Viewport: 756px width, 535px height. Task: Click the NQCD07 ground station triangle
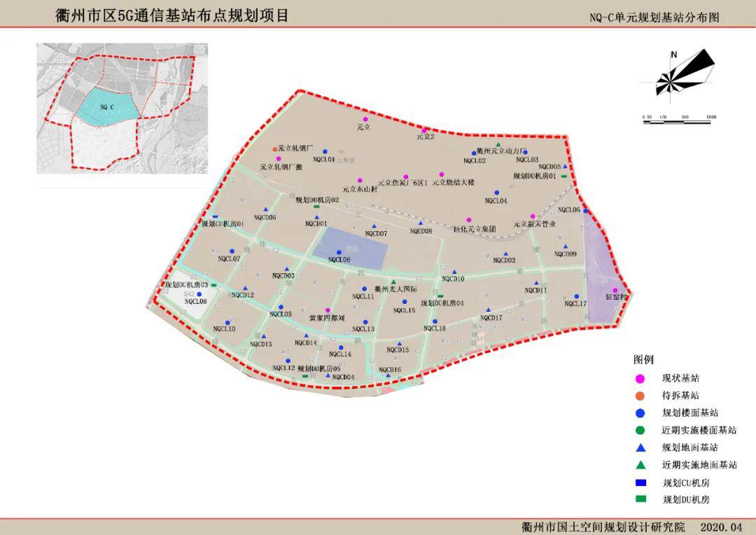(374, 226)
